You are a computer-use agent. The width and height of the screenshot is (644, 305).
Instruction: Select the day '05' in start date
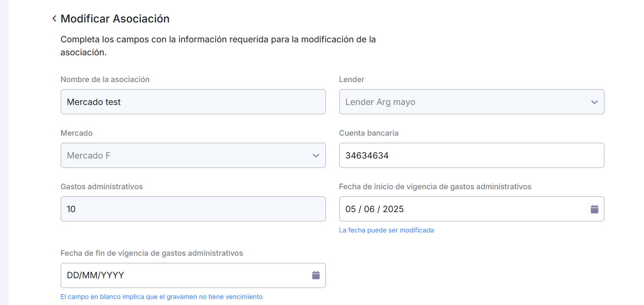tap(350, 209)
